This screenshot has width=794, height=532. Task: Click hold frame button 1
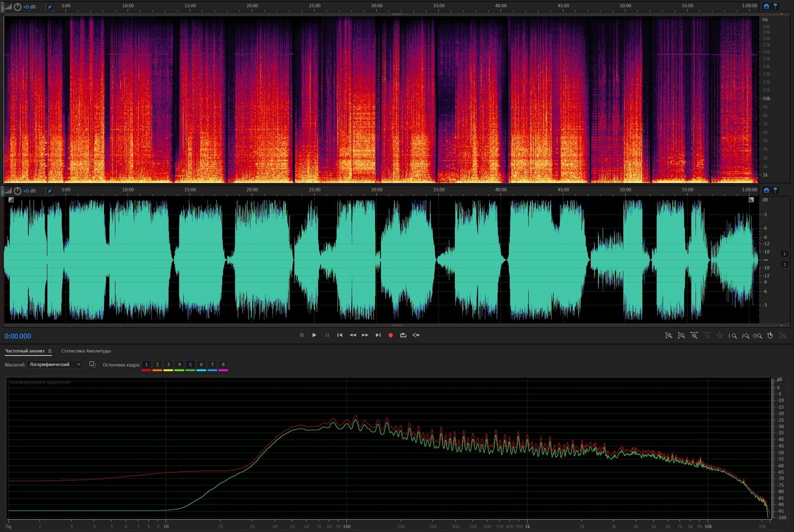pos(147,365)
